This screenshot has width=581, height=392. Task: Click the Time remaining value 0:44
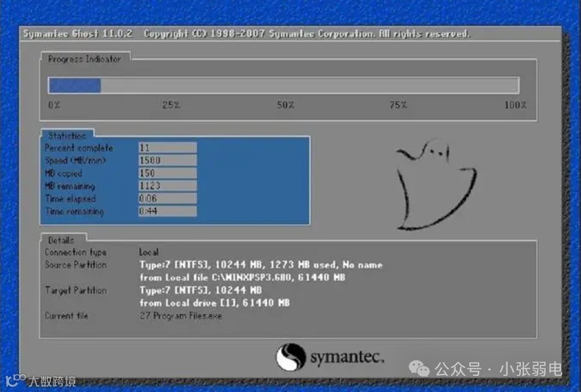point(168,211)
